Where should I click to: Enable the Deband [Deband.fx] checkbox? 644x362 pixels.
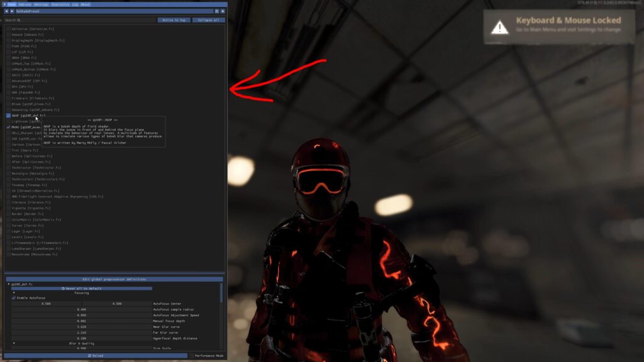[x=8, y=35]
